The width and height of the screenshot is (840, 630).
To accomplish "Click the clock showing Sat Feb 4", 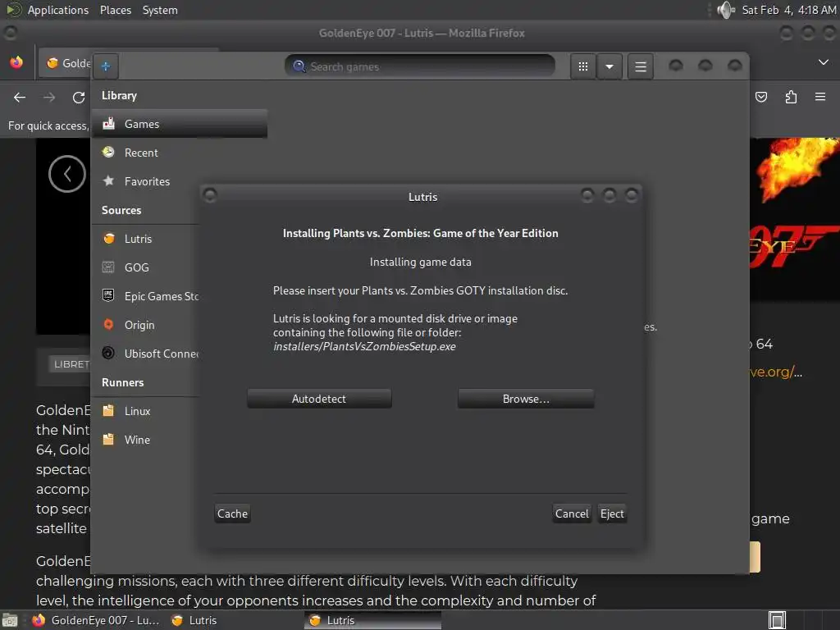I will pyautogui.click(x=788, y=10).
